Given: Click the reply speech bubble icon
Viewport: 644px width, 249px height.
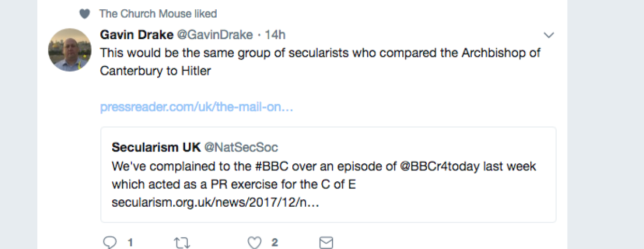Looking at the screenshot, I should [x=110, y=242].
